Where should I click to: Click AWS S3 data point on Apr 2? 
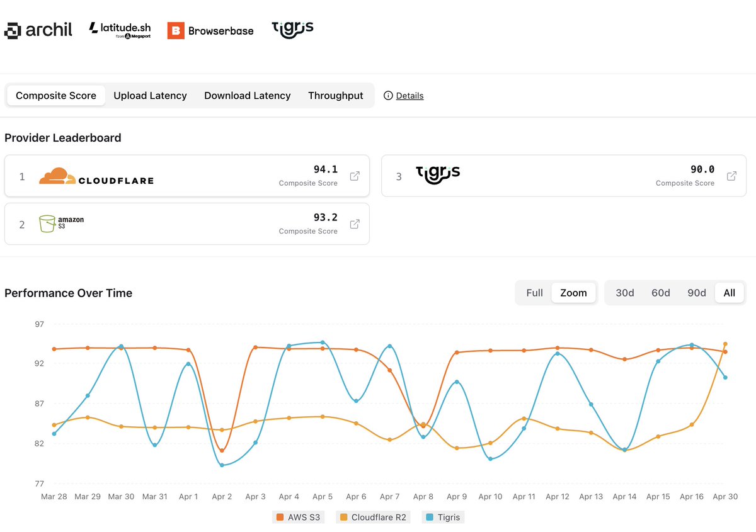tap(222, 451)
